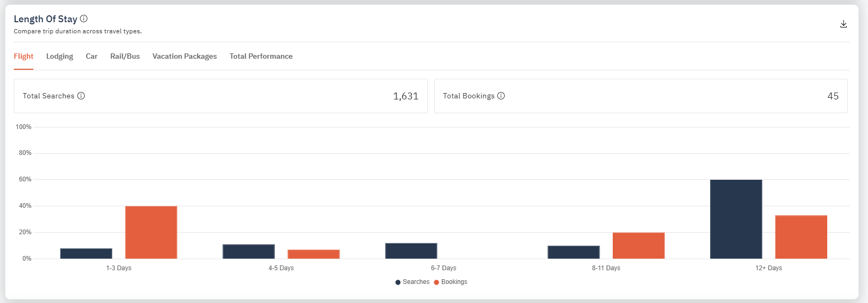
Task: Click the dark Searches bar for 1-3 Days
Action: (86, 253)
